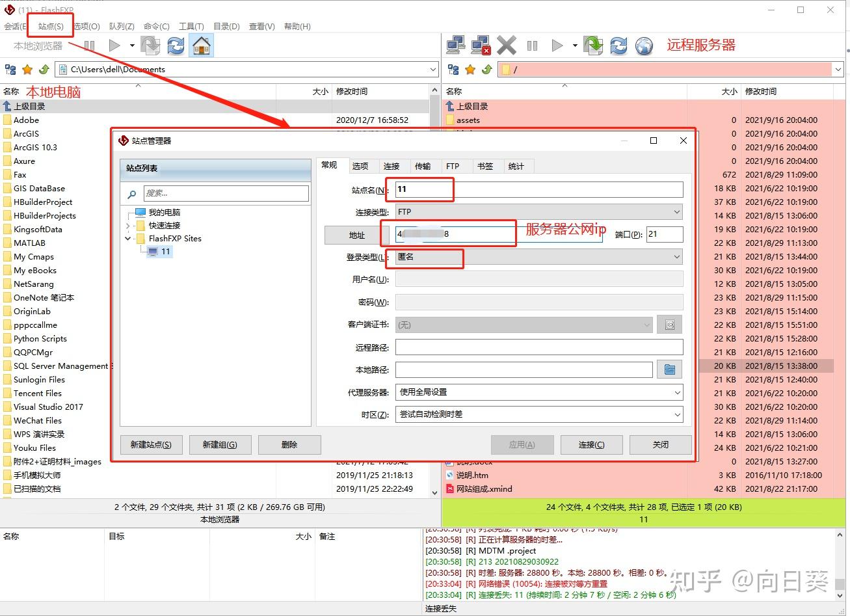Click remote folder tree icon beside path
The image size is (850, 616).
[453, 69]
